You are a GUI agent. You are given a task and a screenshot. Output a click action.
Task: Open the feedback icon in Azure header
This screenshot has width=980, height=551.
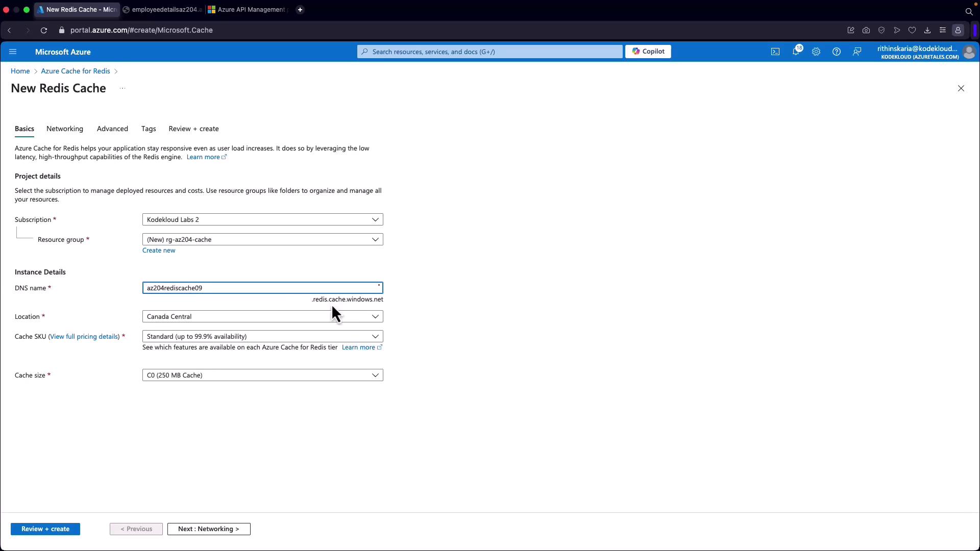point(857,52)
